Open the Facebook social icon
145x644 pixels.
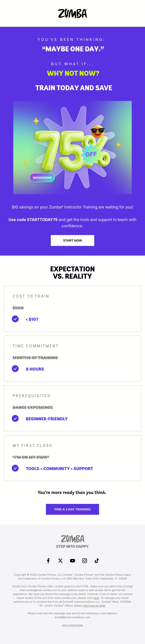48,561
